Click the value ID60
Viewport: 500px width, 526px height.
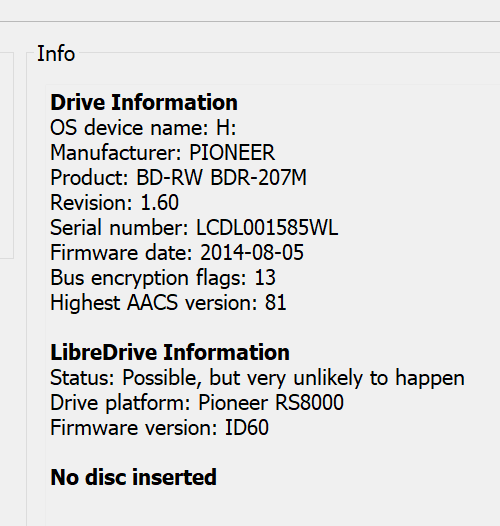pos(247,428)
